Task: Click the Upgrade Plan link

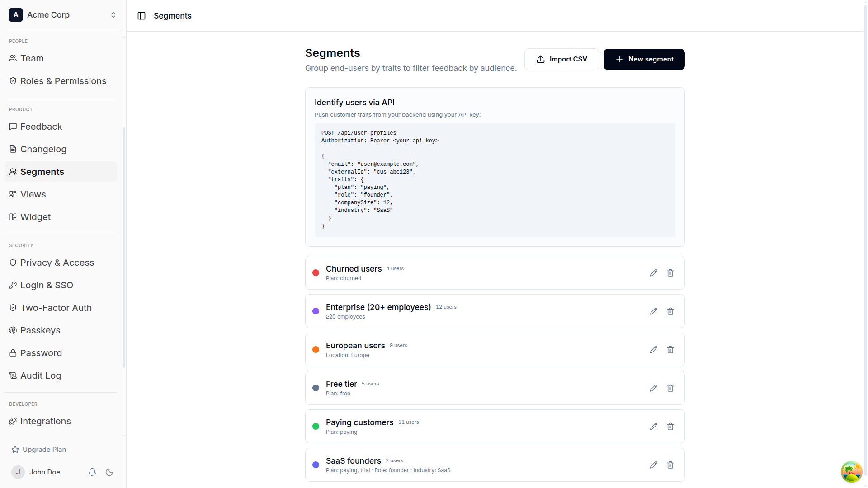Action: point(39,450)
